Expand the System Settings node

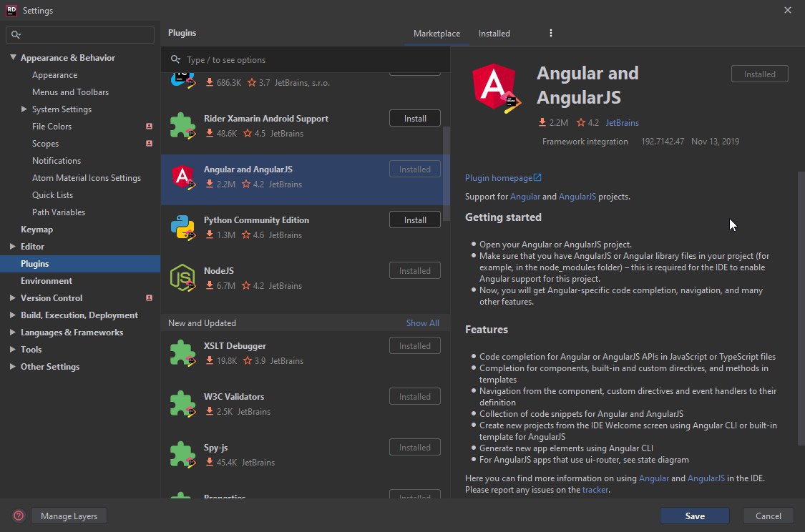pos(24,109)
